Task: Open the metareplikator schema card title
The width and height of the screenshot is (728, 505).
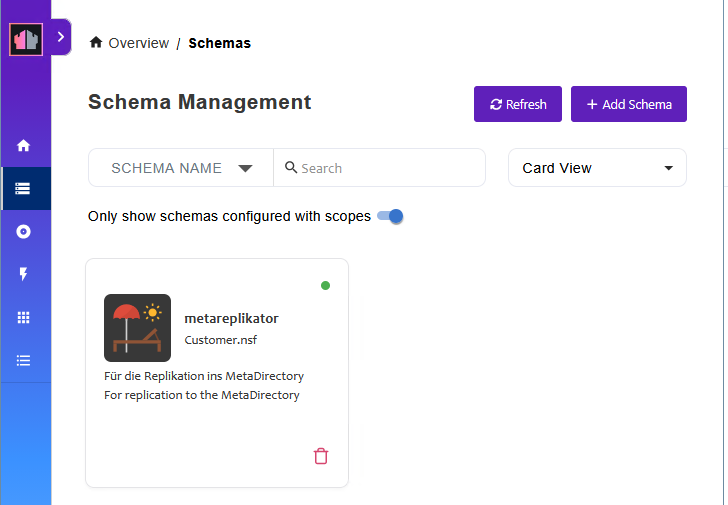Action: point(231,318)
